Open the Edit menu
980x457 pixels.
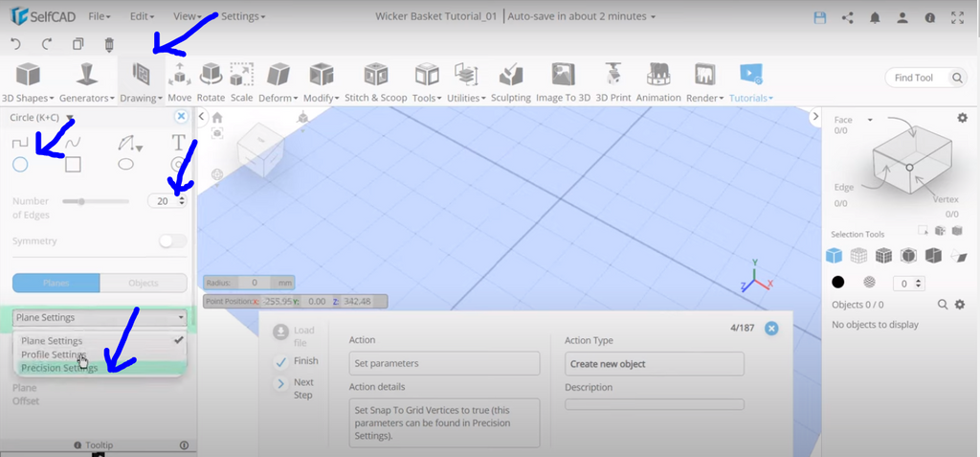[142, 16]
